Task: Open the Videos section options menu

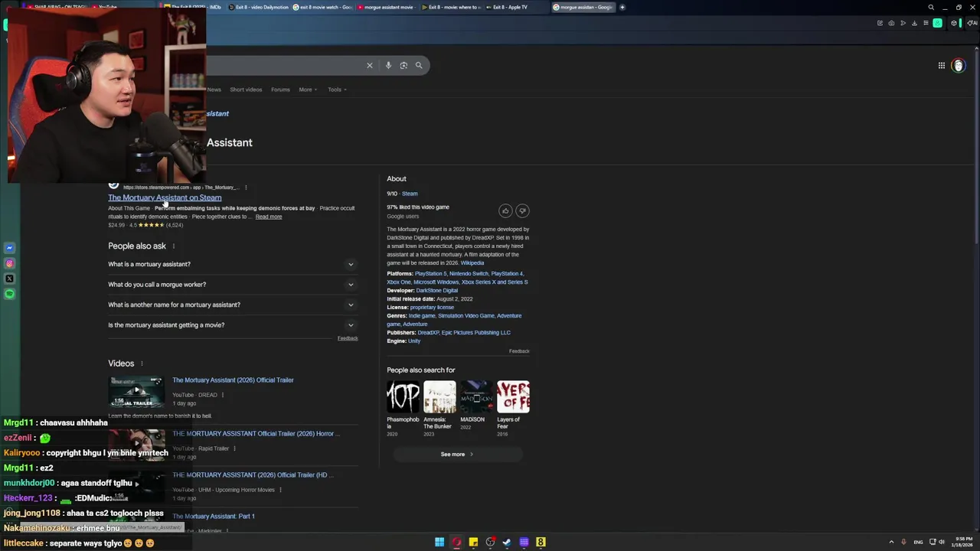Action: 142,364
